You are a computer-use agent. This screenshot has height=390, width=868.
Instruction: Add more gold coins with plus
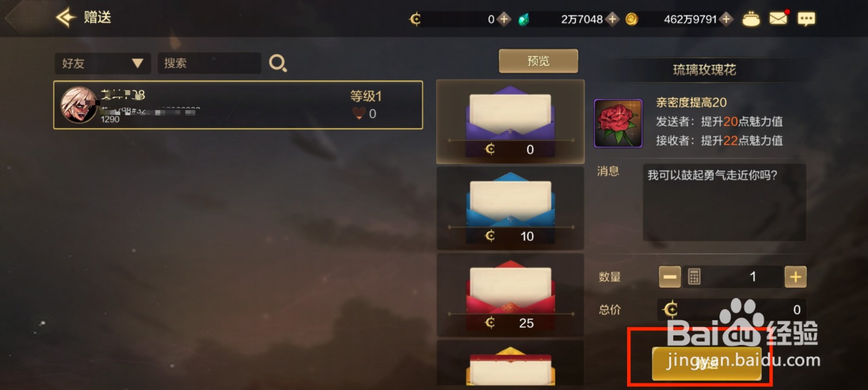point(726,19)
